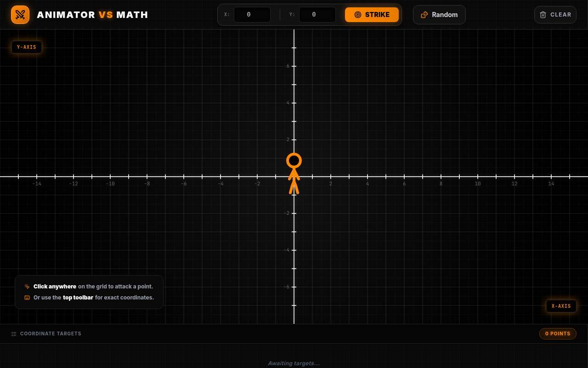This screenshot has height=368, width=588.
Task: Generate a Random target point
Action: point(439,15)
